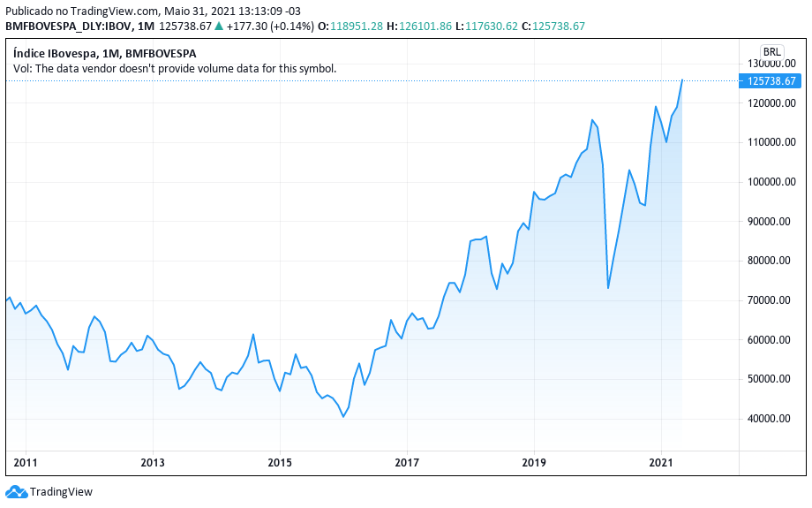Click the 2016 lowest point near 40000
The height and width of the screenshot is (508, 812).
(342, 416)
